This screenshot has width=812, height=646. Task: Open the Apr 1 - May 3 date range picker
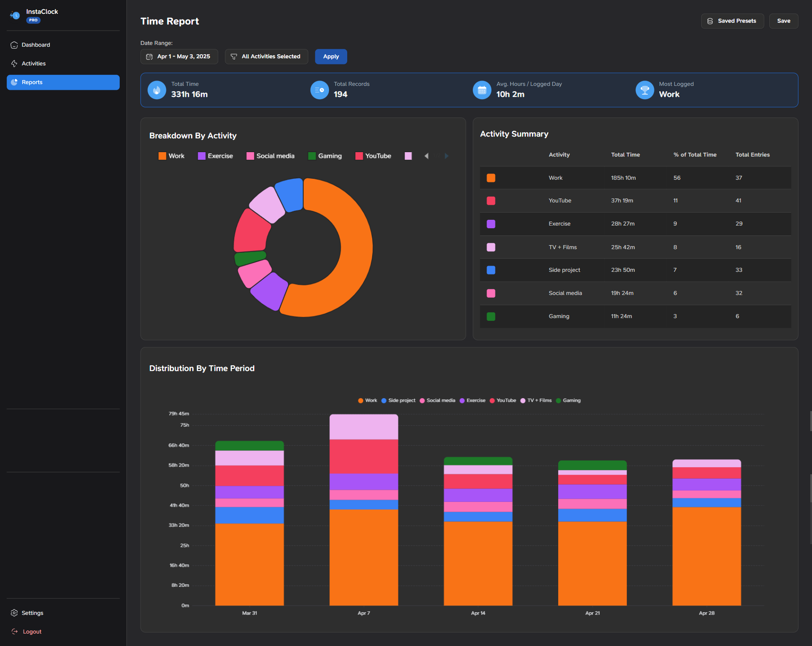click(179, 57)
